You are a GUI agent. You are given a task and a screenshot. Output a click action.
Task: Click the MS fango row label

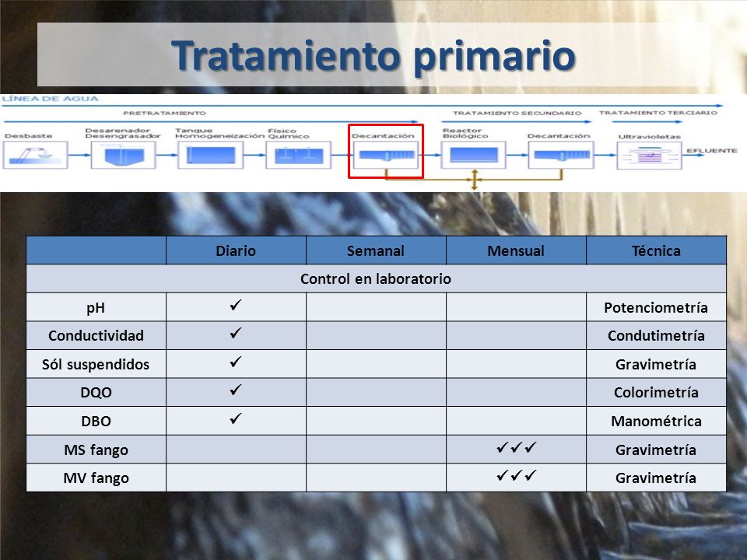click(x=96, y=450)
